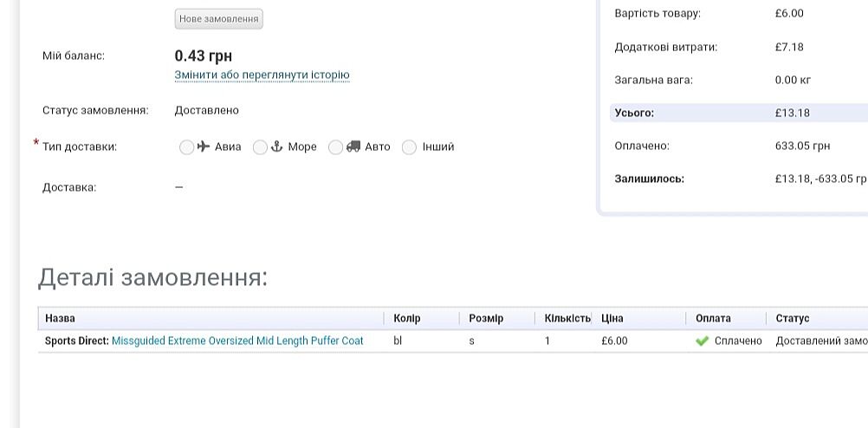Image resolution: width=868 pixels, height=428 pixels.
Task: Click the anchor icon next to Море
Action: (277, 146)
